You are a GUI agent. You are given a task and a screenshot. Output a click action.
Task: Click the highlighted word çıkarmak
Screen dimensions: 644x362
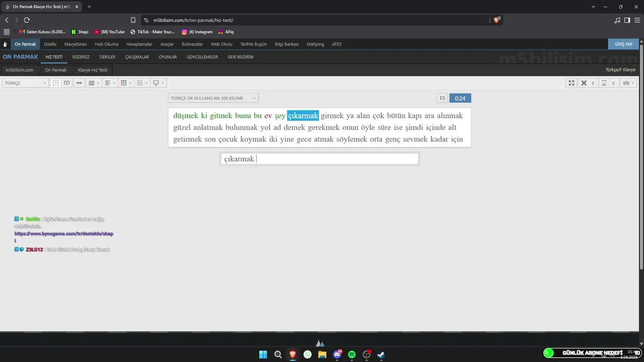coord(303,116)
